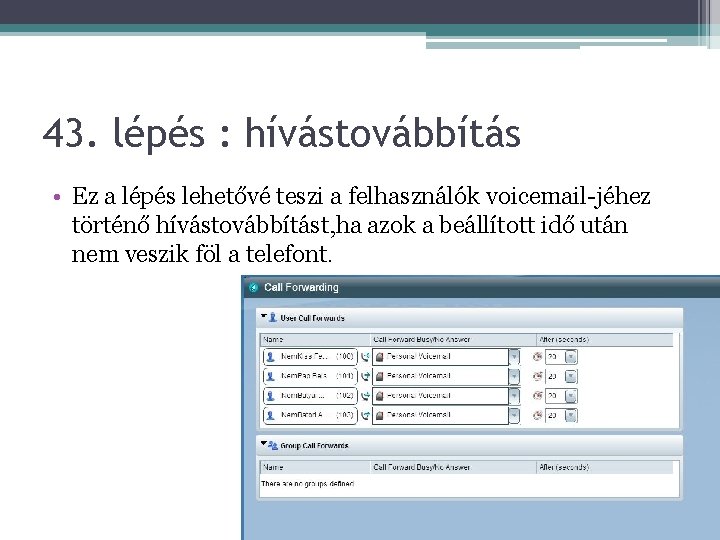
Task: Click voicemail icon in extension 103 row
Action: pyautogui.click(x=379, y=415)
